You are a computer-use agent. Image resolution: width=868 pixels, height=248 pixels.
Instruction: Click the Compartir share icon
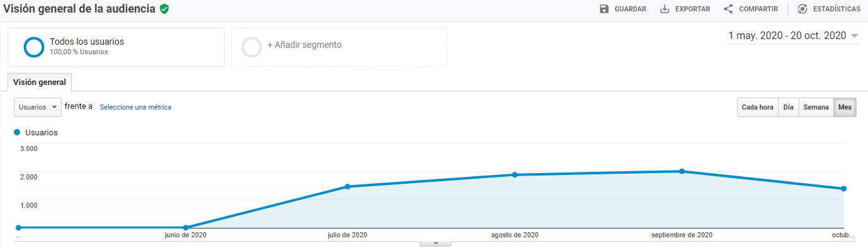tap(728, 9)
